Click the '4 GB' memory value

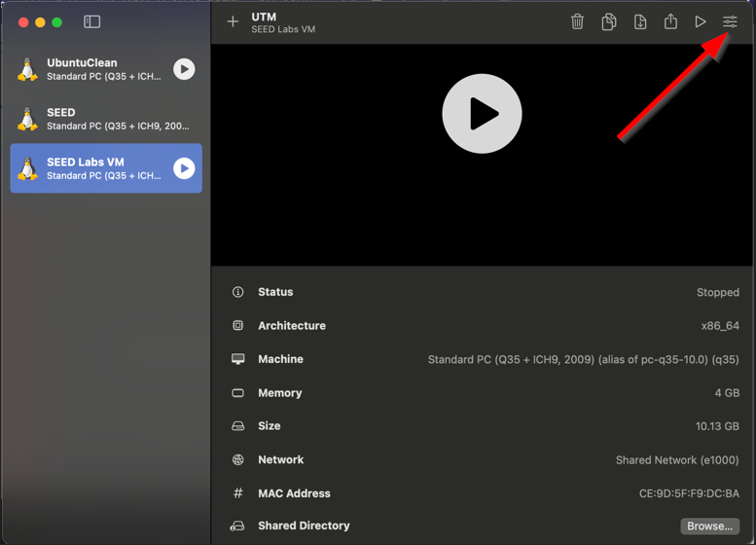click(727, 393)
